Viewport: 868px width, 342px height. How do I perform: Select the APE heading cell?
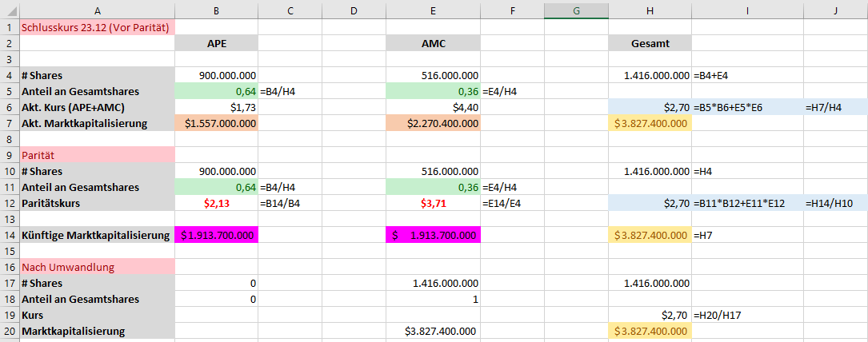tap(216, 43)
